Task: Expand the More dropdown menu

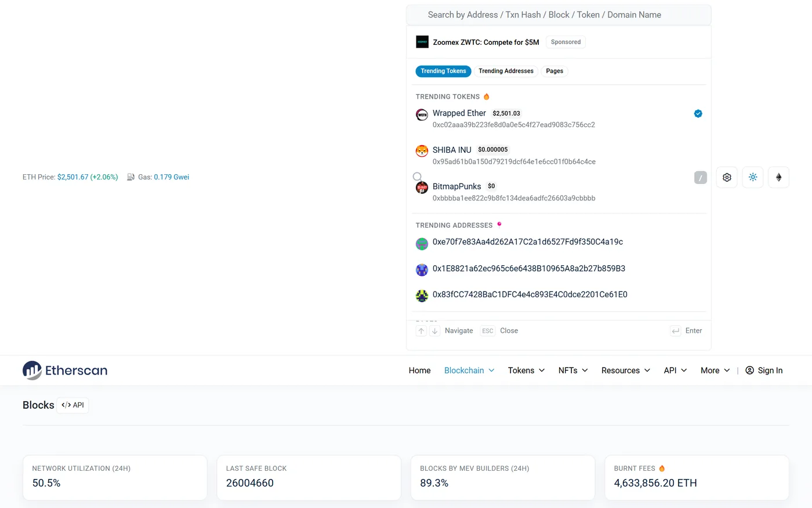Action: (715, 370)
